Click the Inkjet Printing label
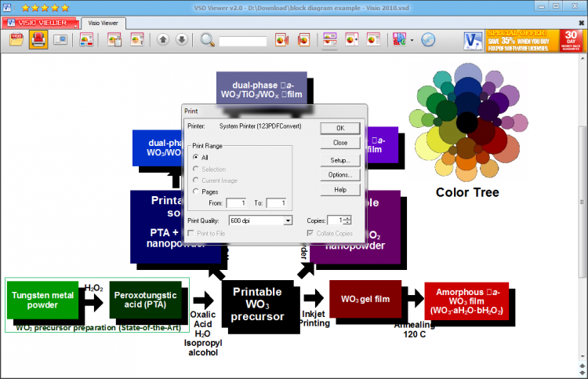The height and width of the screenshot is (379, 588). point(314,319)
